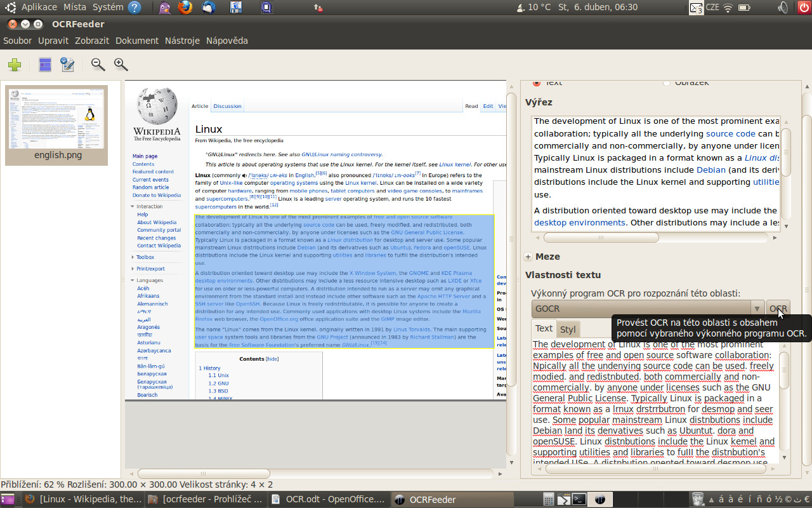Click the battery status icon
Viewport: 812px width, 508px height.
click(743, 8)
